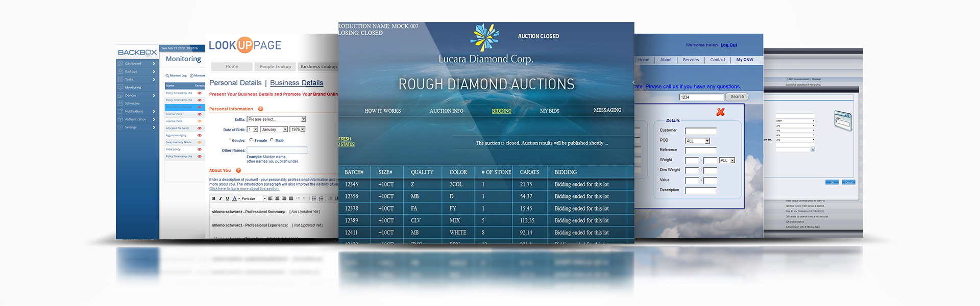This screenshot has height=306, width=980.
Task: Click the Log Out link
Action: pos(728,45)
